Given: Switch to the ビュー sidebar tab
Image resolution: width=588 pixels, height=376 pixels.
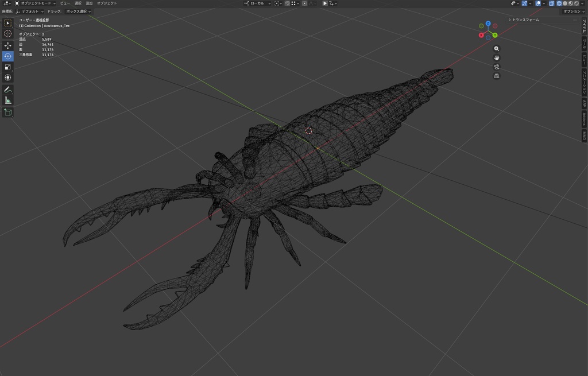Looking at the screenshot, I should (x=584, y=60).
